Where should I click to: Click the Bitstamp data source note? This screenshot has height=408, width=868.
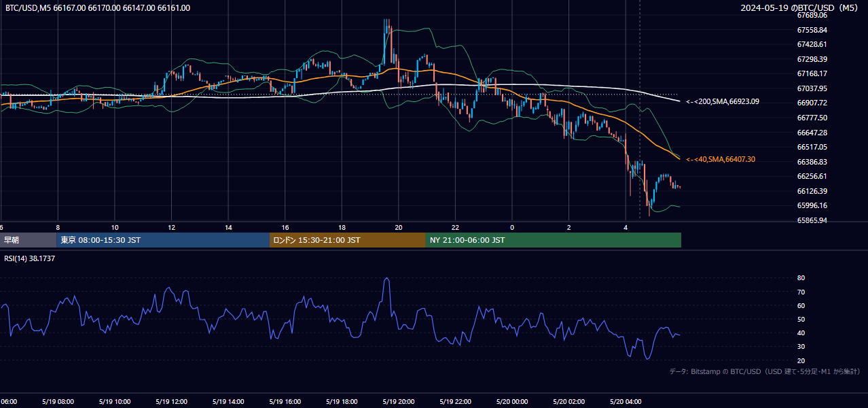pos(765,372)
